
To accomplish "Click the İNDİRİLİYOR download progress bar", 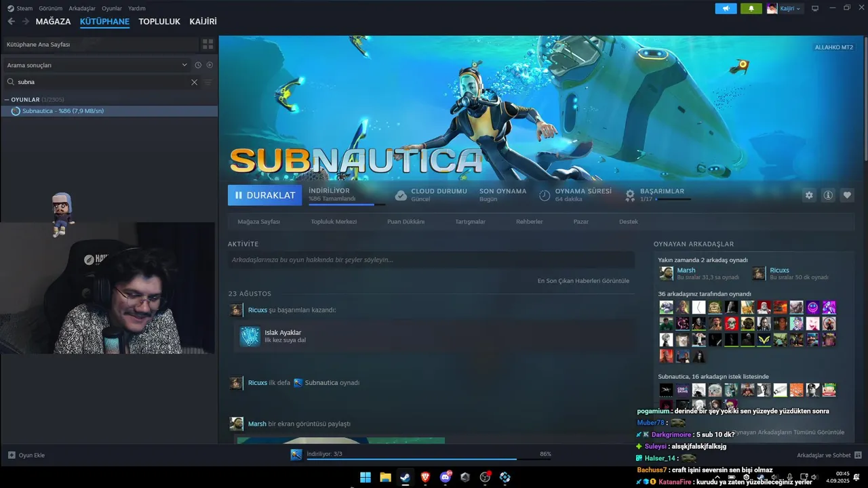I will 347,203.
